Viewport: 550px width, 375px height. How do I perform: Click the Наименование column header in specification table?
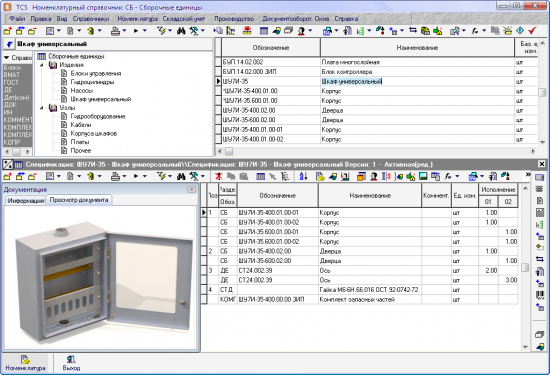370,195
